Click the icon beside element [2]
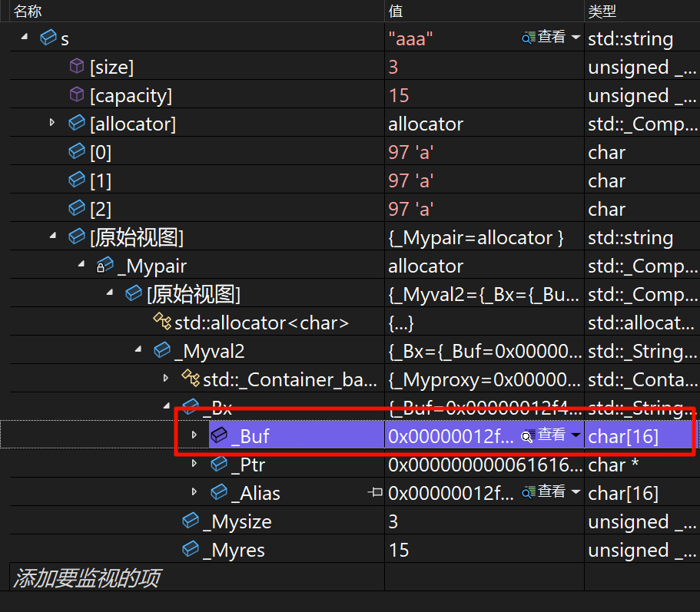This screenshot has height=612, width=700. [77, 208]
